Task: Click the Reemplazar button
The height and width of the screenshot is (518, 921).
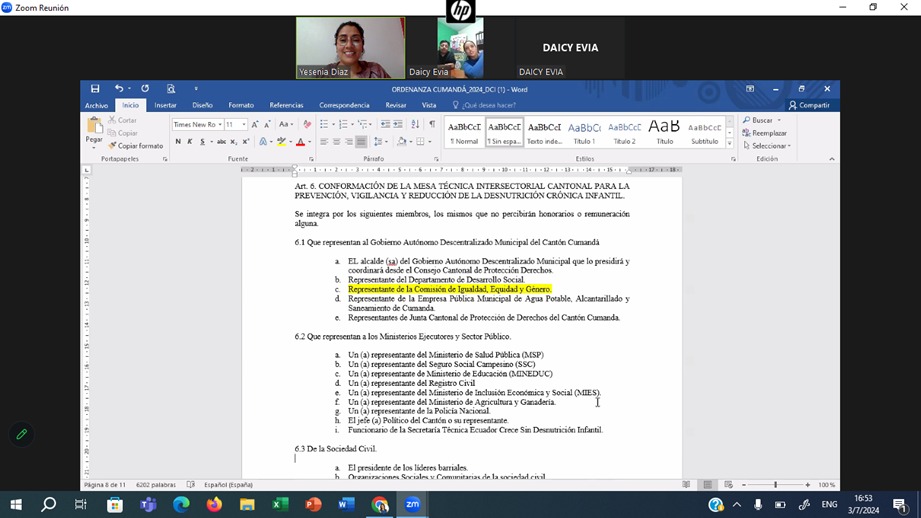Action: 765,133
